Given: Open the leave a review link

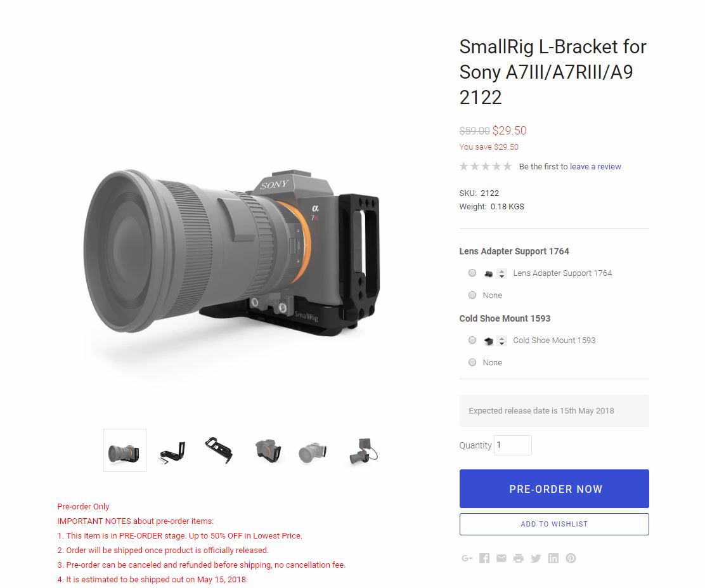Looking at the screenshot, I should 595,166.
